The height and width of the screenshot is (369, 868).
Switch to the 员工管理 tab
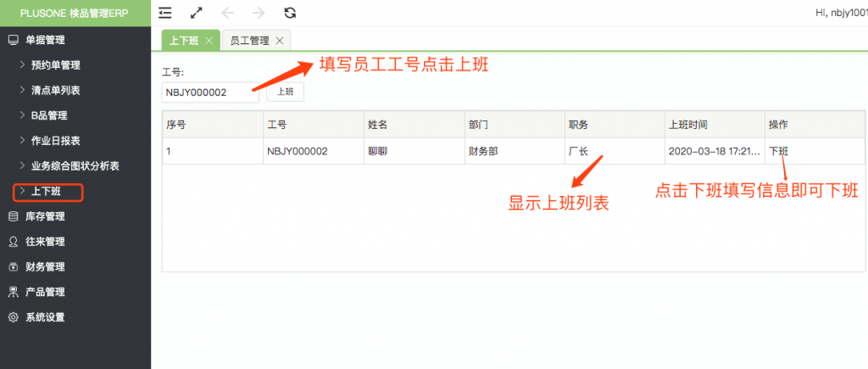tap(256, 41)
